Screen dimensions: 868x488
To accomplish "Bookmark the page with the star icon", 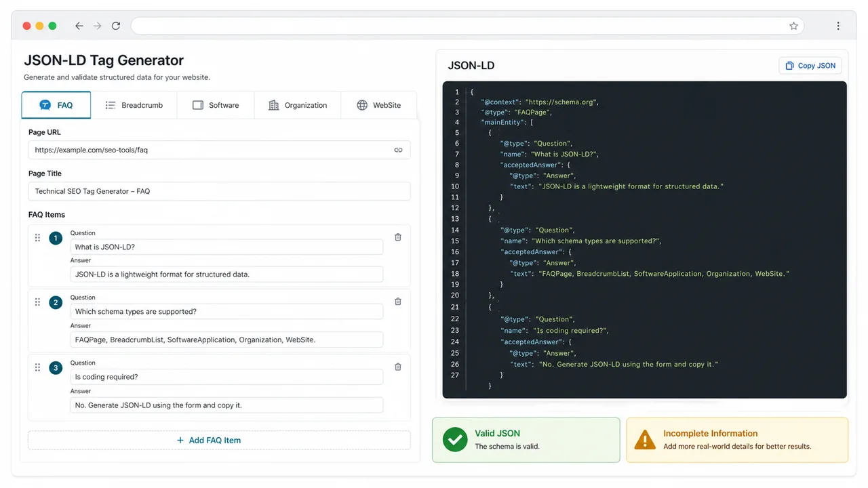I will (793, 26).
